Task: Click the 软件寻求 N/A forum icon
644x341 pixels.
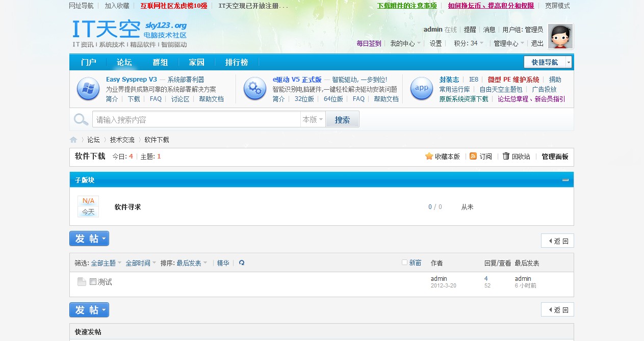Action: pyautogui.click(x=88, y=206)
